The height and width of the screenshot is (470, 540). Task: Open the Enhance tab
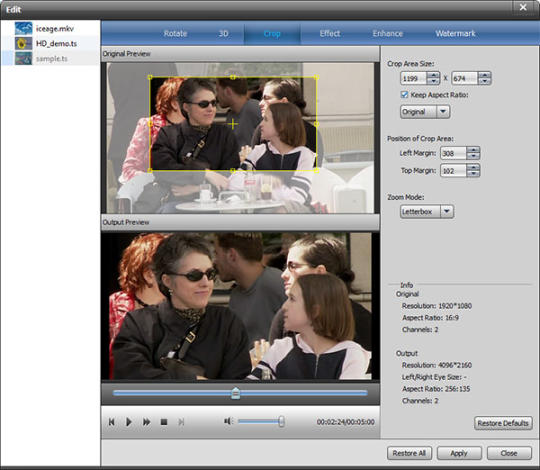[388, 33]
